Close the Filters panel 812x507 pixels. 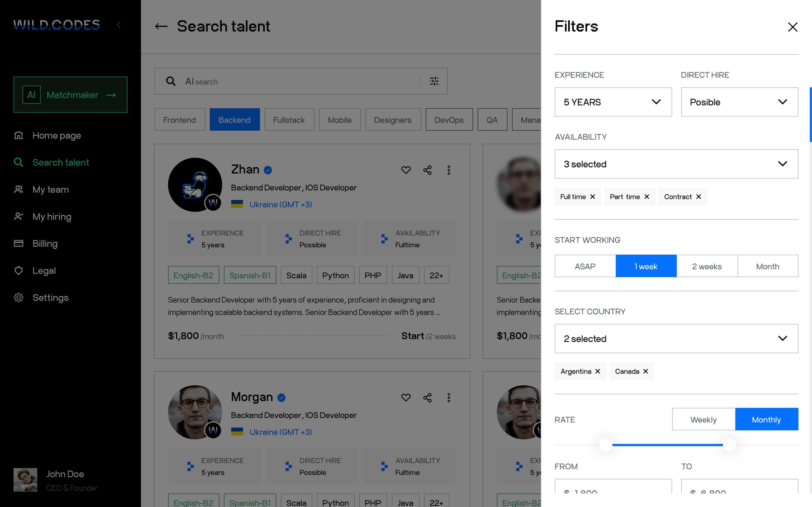coord(793,27)
